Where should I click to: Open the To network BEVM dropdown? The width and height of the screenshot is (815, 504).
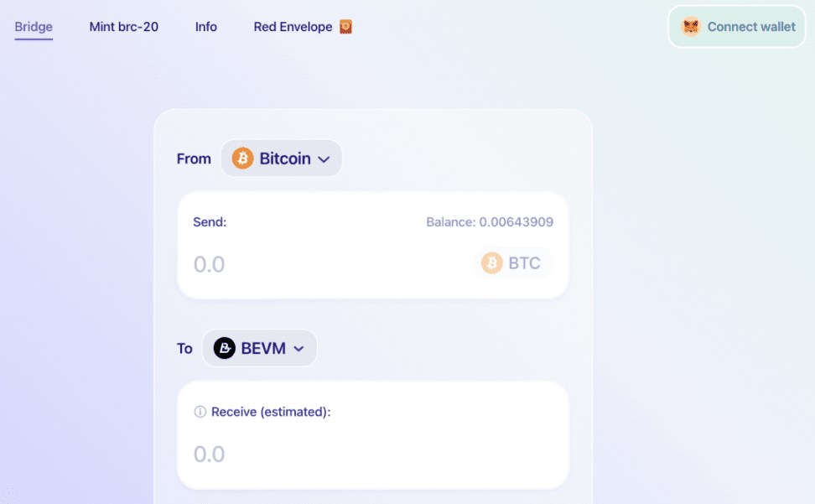(x=260, y=348)
